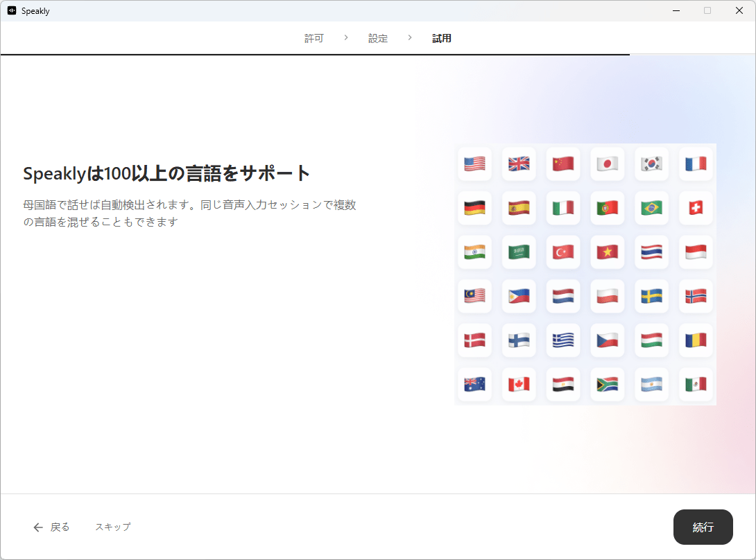The height and width of the screenshot is (560, 756).
Task: Pick the Sweden flag icon
Action: (651, 296)
